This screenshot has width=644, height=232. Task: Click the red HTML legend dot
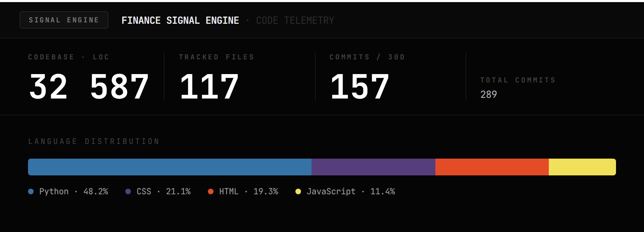coord(211,191)
